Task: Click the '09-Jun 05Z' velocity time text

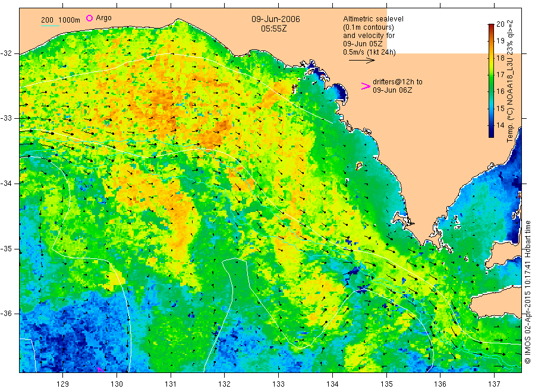Action: (x=363, y=44)
